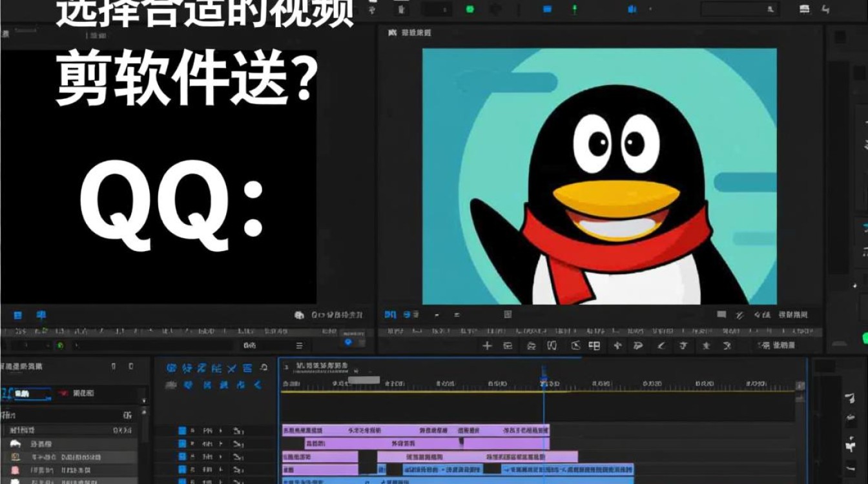The image size is (868, 484).
Task: Select the penguin image in program preview
Action: coord(599,176)
